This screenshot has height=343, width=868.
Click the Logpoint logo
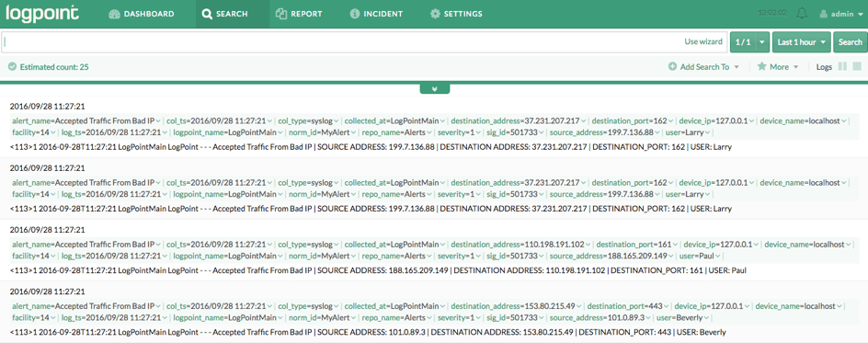pos(42,13)
